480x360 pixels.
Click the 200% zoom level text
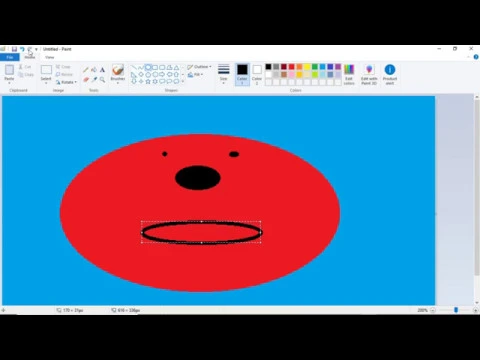[422, 310]
